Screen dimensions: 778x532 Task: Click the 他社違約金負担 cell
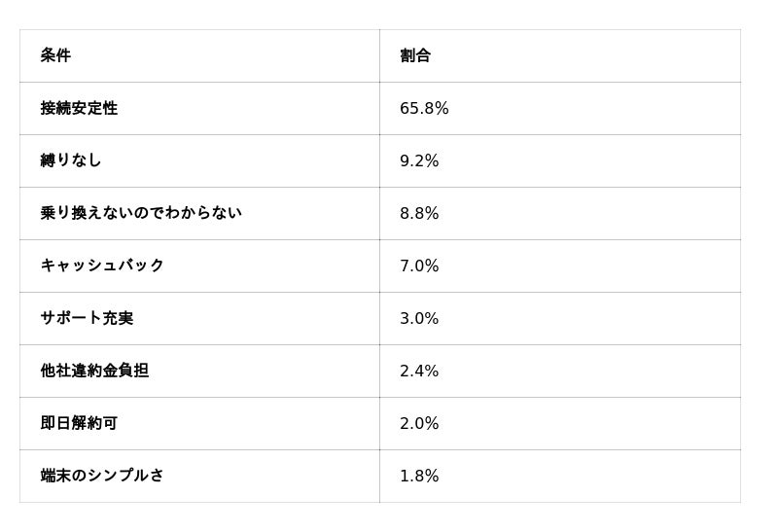[94, 371]
